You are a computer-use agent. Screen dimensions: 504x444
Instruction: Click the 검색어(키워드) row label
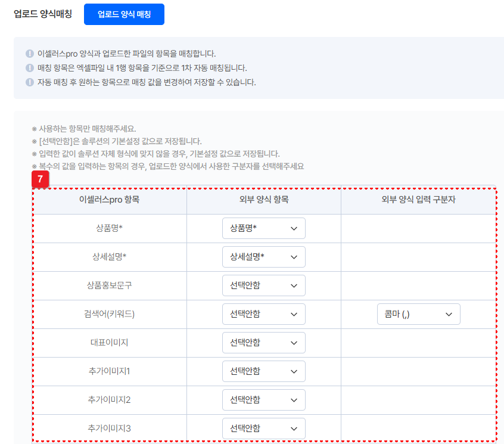click(x=109, y=314)
